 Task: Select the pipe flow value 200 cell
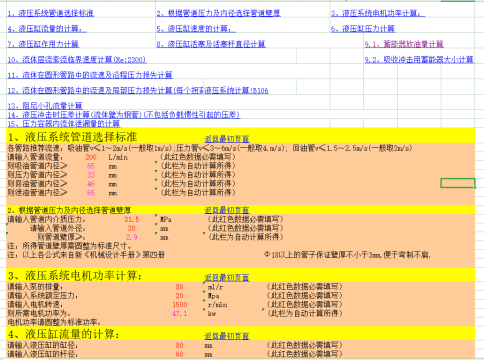coord(91,157)
